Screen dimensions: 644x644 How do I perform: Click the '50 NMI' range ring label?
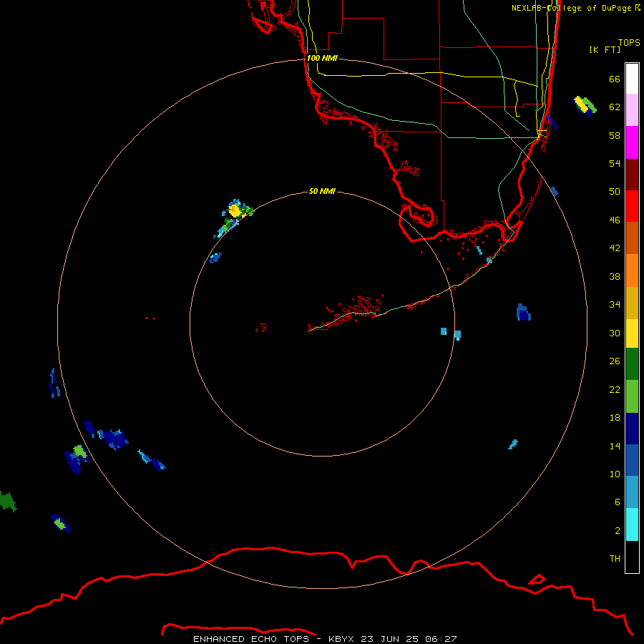click(322, 191)
